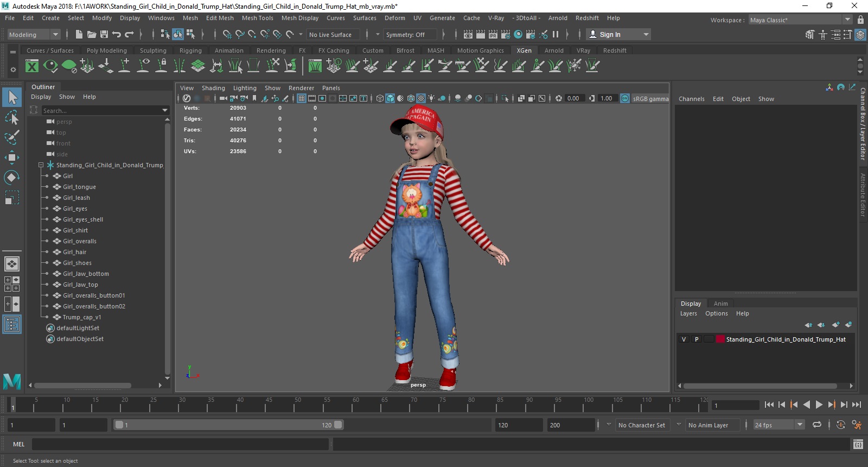Viewport: 868px width, 467px height.
Task: Open the Layers menu in layer editor
Action: 688,313
